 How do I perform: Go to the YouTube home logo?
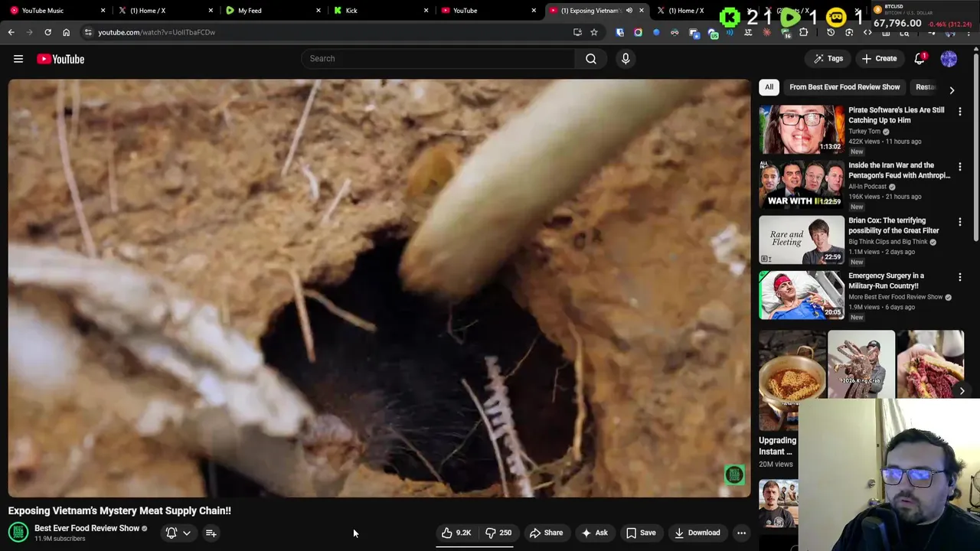(60, 59)
